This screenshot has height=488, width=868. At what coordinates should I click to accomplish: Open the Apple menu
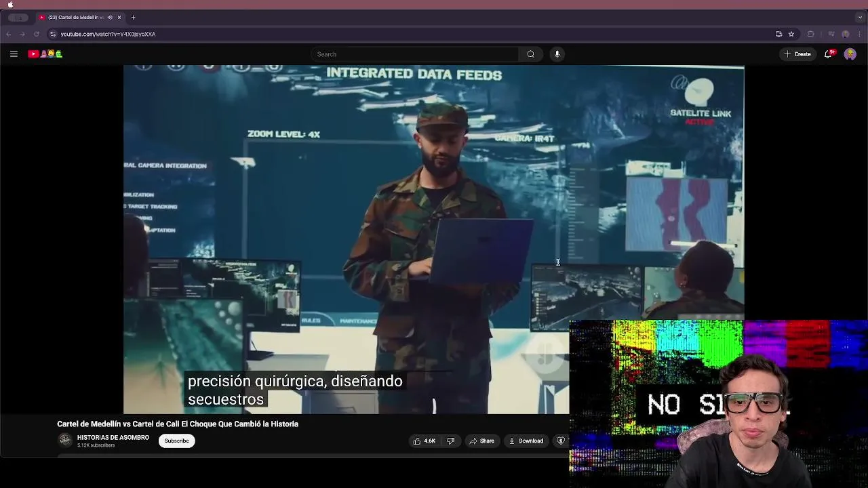tap(10, 4)
